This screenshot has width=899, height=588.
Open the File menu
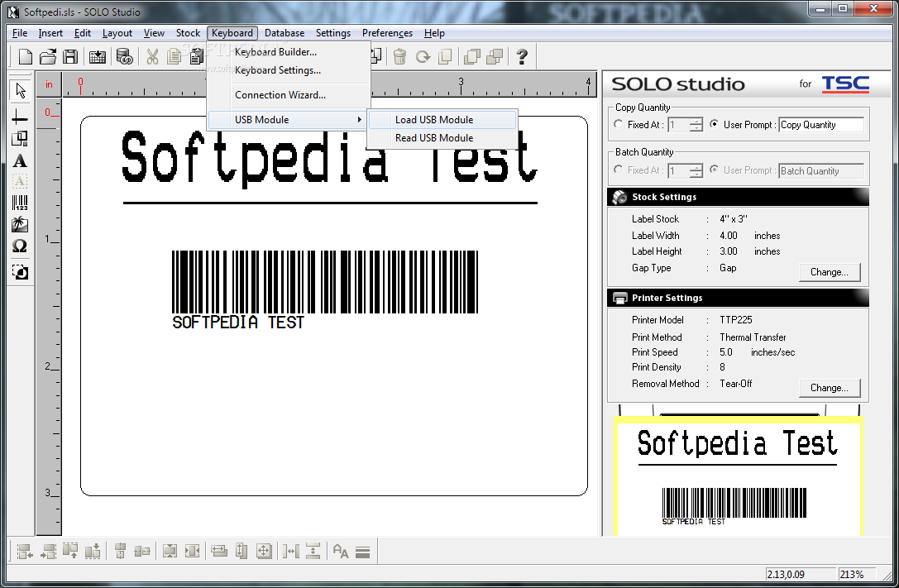tap(20, 33)
